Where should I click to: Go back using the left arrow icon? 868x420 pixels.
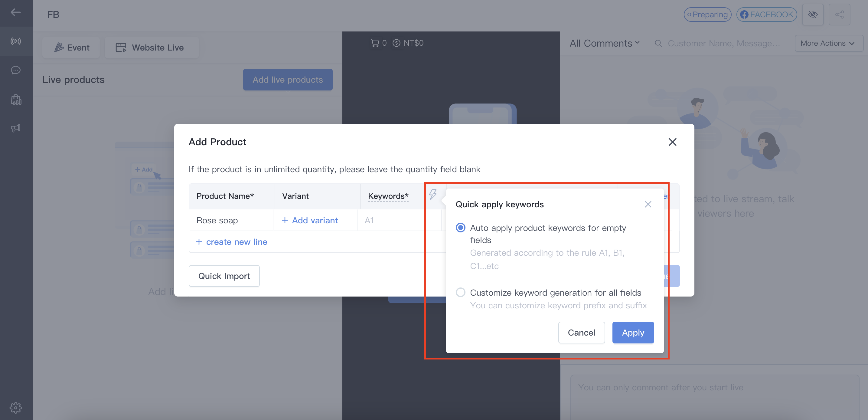[x=15, y=12]
